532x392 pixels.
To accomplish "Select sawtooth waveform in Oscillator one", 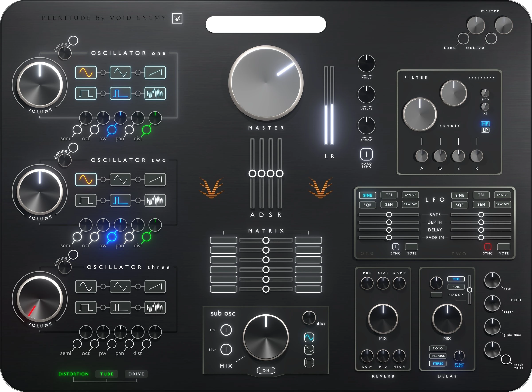I will [x=155, y=72].
